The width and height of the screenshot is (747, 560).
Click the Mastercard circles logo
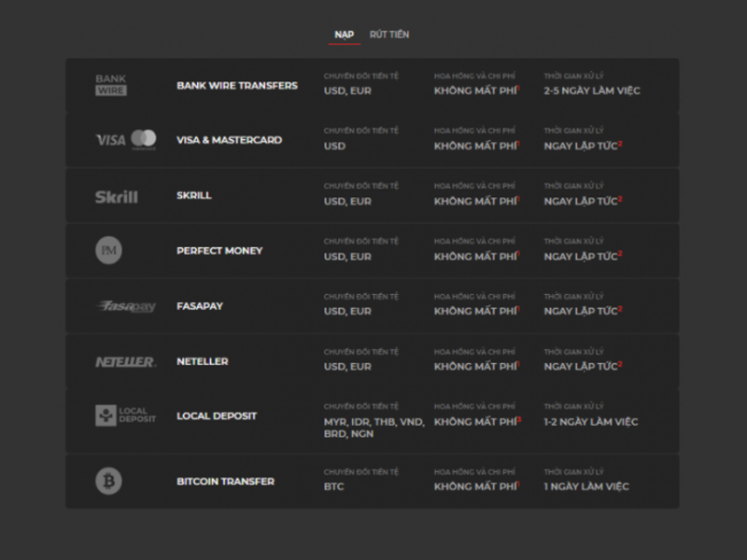(x=144, y=139)
